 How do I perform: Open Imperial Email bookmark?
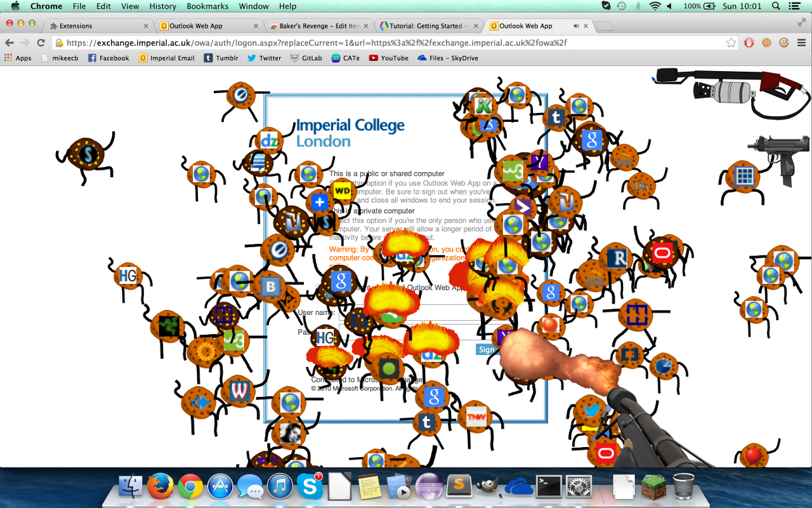(166, 58)
